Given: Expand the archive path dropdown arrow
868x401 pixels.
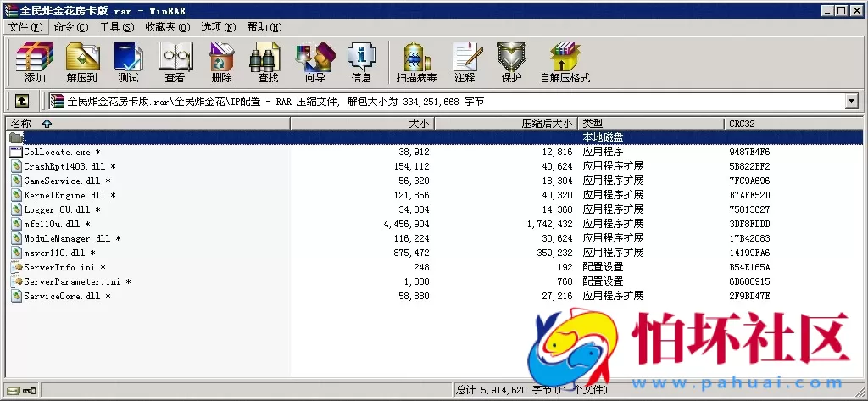Looking at the screenshot, I should pos(851,101).
